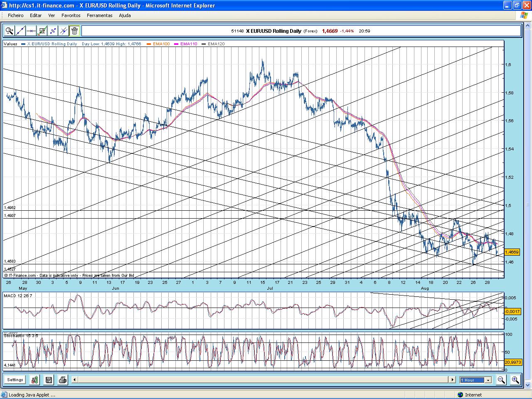Open the Editar menu
Screen dimensions: 532x399
coord(36,15)
